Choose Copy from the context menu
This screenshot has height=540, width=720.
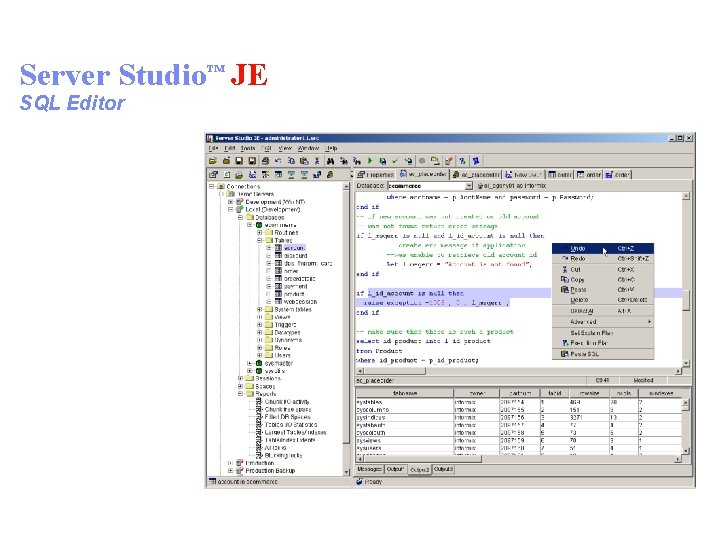click(x=603, y=280)
